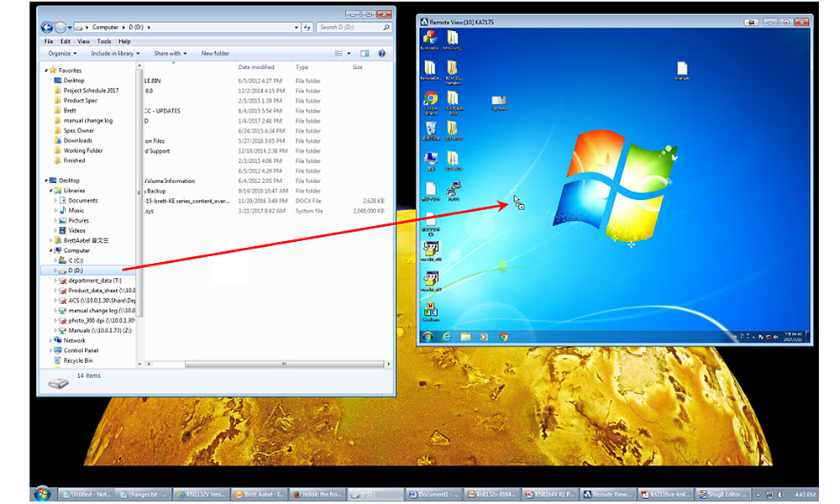Sort by the Date modified column header
840x504 pixels.
(x=256, y=67)
